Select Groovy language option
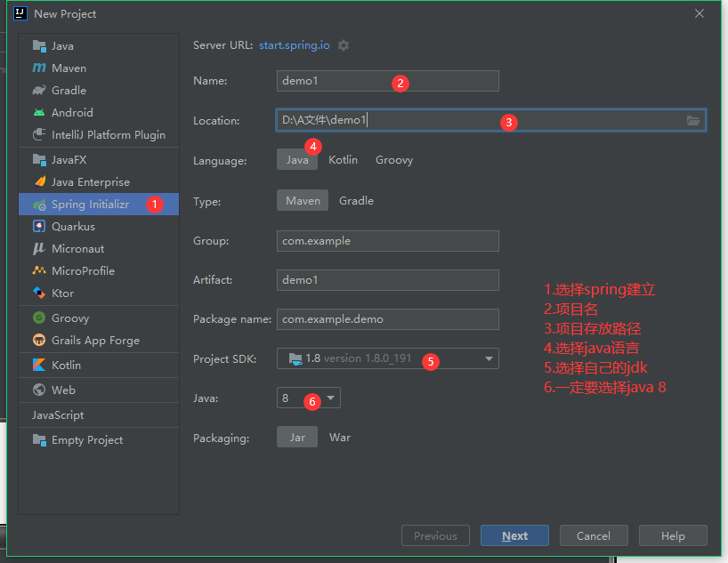 point(394,160)
